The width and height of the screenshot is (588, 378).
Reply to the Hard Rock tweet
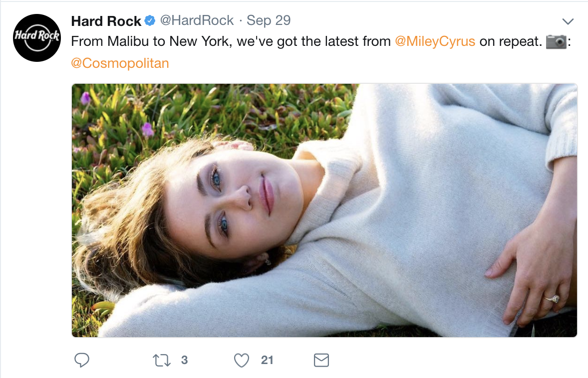pyautogui.click(x=81, y=360)
